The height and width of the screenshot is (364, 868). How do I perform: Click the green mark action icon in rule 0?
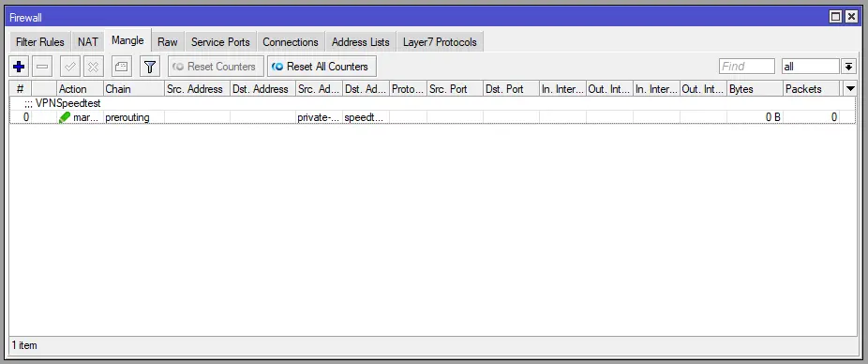coord(65,117)
